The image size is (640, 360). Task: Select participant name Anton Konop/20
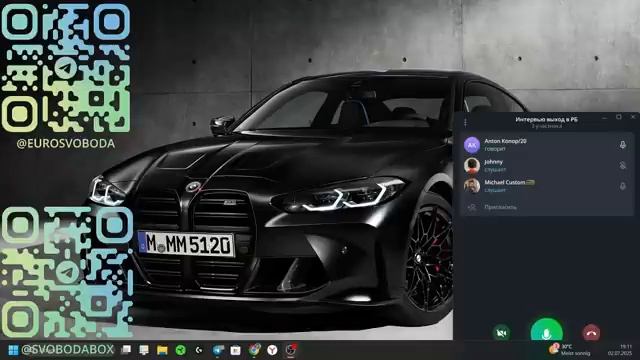[505, 141]
